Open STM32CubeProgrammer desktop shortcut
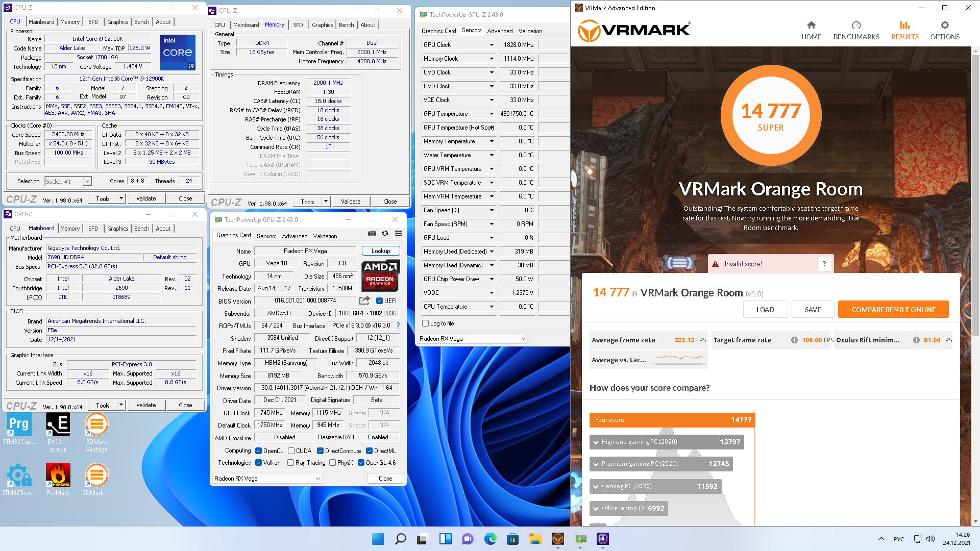 pyautogui.click(x=19, y=429)
